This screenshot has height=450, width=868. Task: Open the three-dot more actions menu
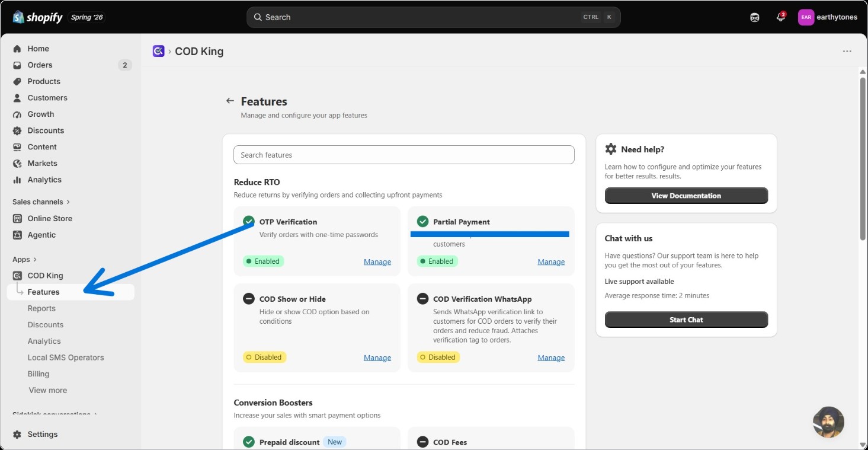[847, 52]
